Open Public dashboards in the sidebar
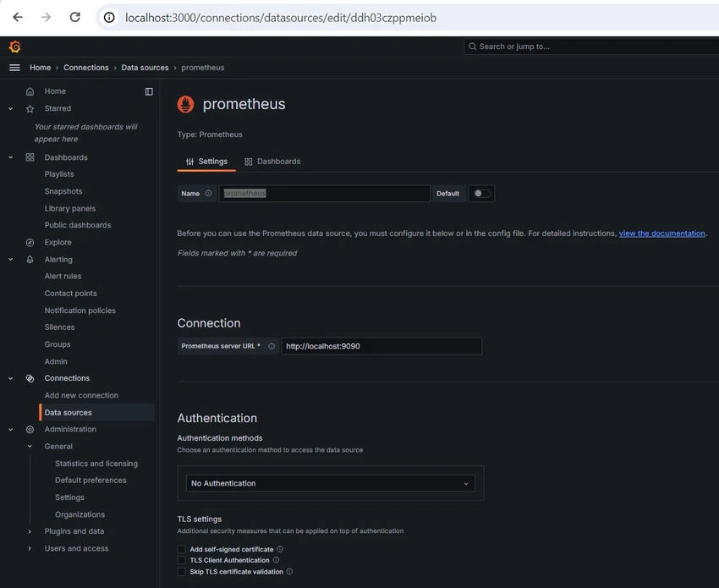 [x=78, y=225]
